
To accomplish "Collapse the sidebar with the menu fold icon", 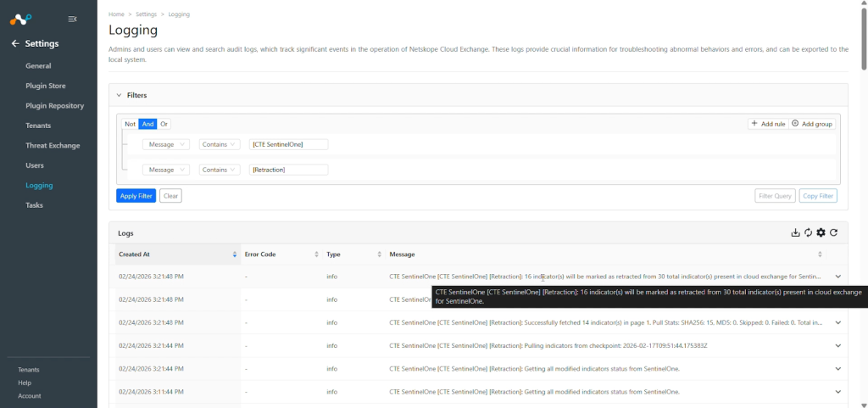I will coord(72,19).
